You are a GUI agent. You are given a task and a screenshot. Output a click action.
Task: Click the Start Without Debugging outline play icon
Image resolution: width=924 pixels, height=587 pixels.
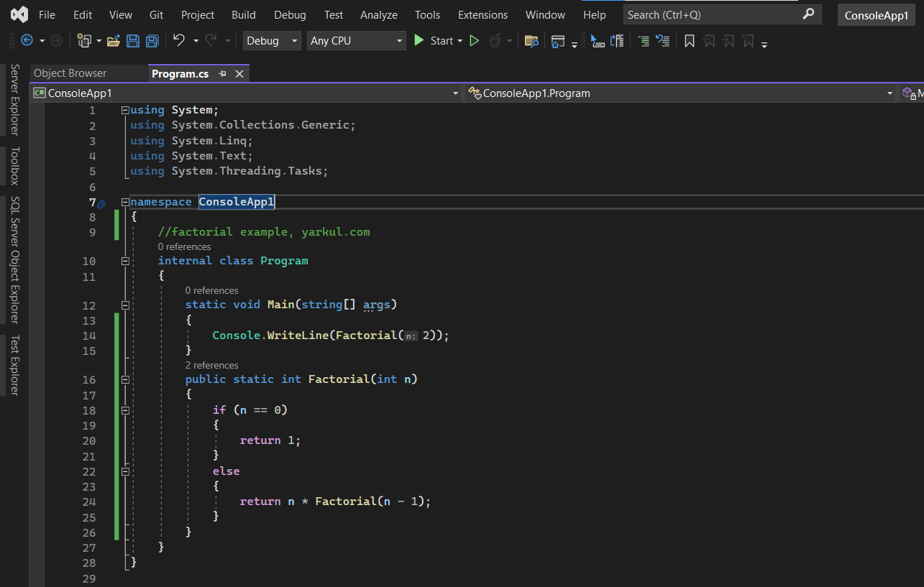475,41
